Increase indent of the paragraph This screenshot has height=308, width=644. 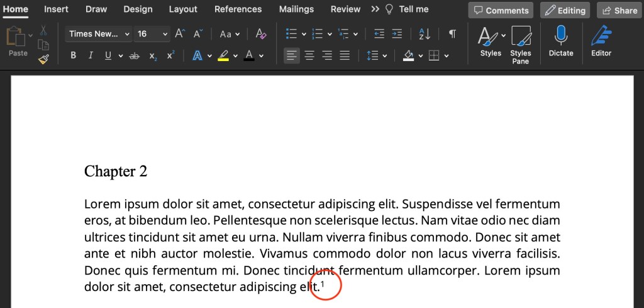[397, 34]
